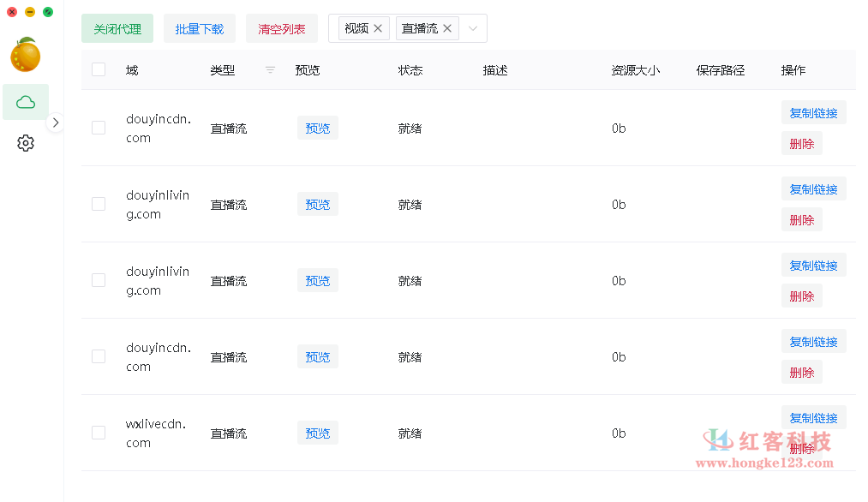Viewport: 868px width, 502px height.
Task: Open the resource type dropdown arrow
Action: pyautogui.click(x=473, y=29)
